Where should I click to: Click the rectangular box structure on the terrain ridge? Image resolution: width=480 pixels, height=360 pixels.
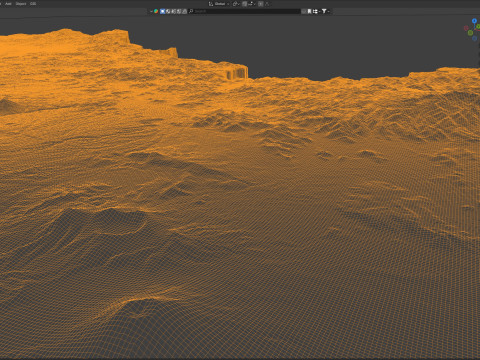(x=237, y=72)
